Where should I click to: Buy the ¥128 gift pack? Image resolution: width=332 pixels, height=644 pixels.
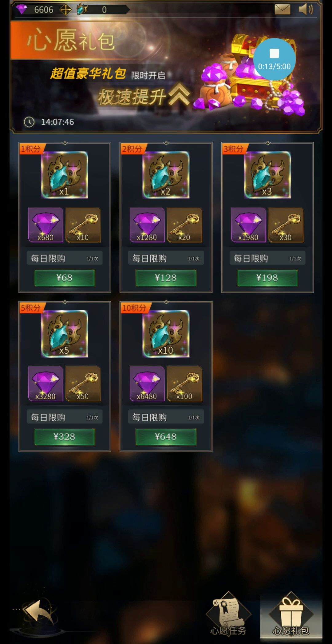[x=166, y=278]
